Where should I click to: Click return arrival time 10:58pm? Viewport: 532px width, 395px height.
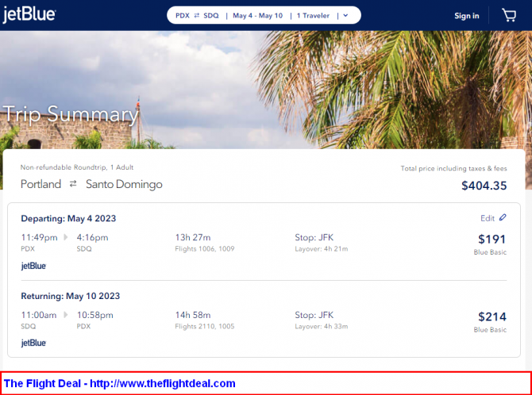(95, 315)
